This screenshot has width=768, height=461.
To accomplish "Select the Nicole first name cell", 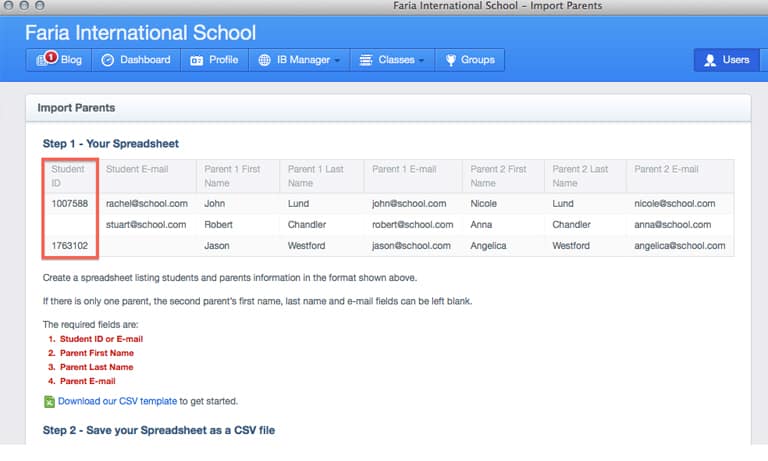I will (483, 204).
